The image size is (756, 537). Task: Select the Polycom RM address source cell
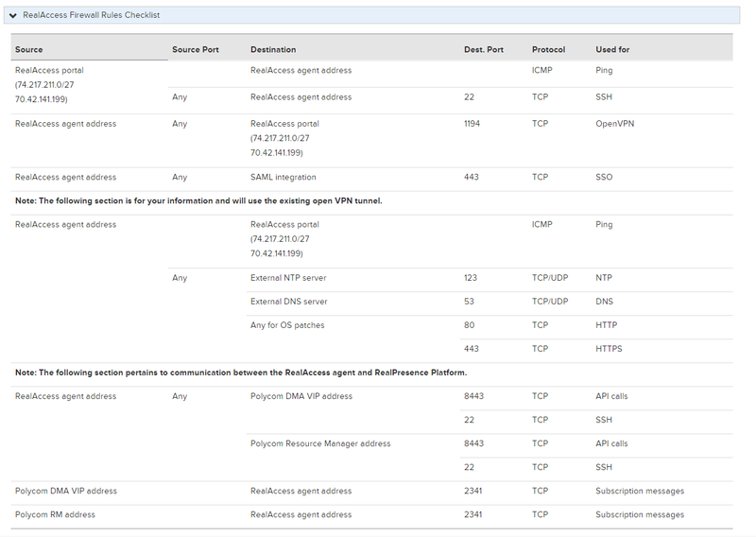[x=55, y=514]
